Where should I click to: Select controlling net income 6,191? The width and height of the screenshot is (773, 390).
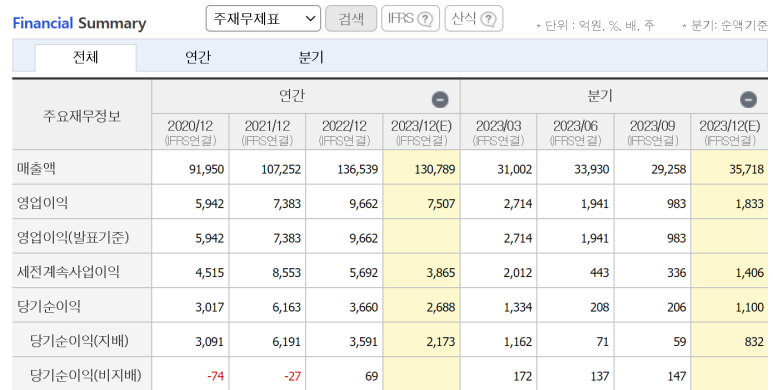(x=287, y=342)
